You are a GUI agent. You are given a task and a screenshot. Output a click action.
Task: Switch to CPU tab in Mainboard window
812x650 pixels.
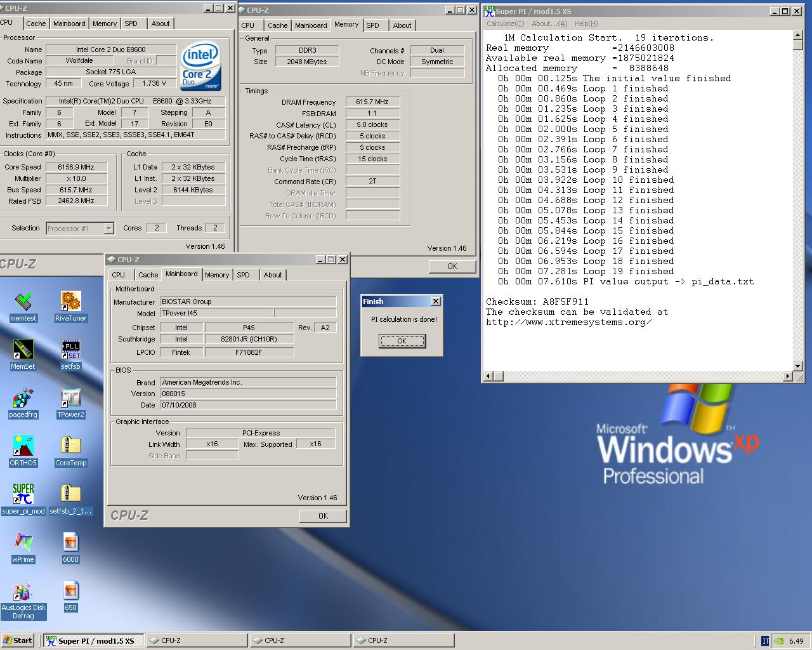click(119, 275)
